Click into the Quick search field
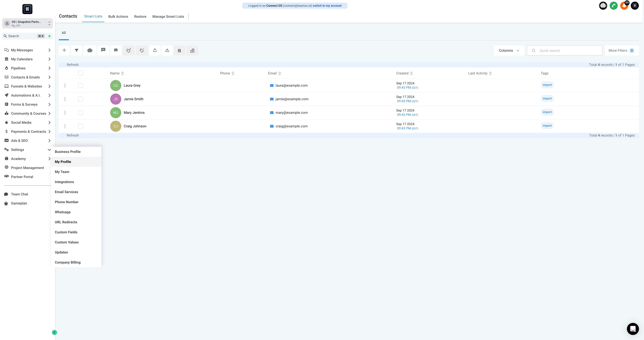Viewport: 644px width, 340px height. (565, 50)
